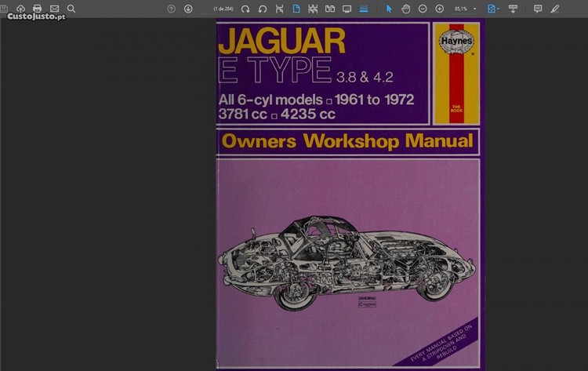Click the upload to cloud icon

click(20, 9)
